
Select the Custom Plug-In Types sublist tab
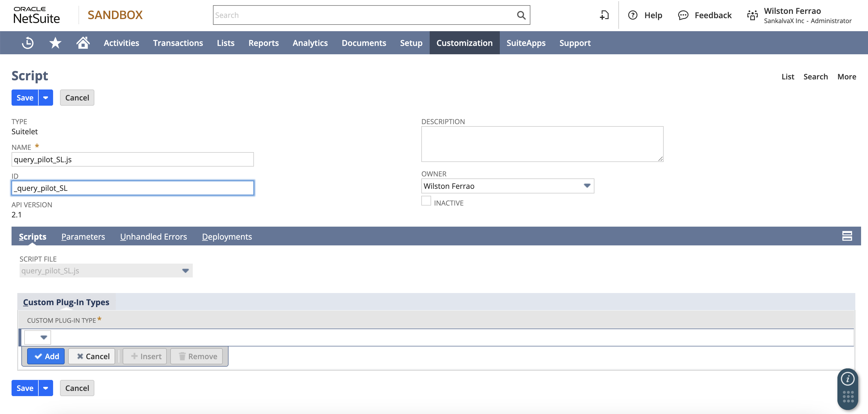66,302
